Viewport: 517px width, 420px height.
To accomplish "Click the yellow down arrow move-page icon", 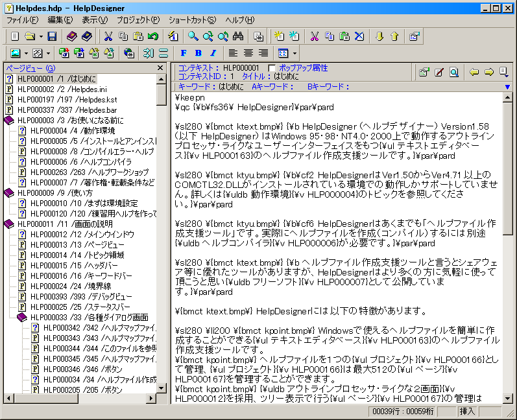I will [379, 36].
